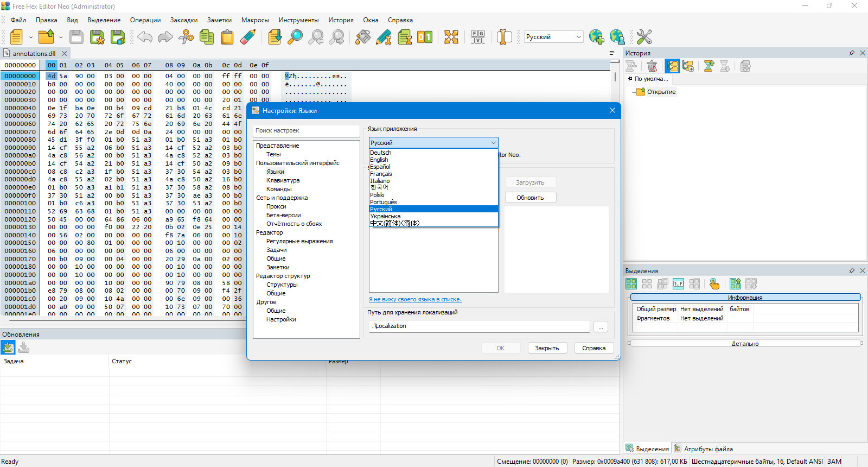Select Темы in the settings tree
Viewport: 868px width, 467px height.
(x=273, y=154)
